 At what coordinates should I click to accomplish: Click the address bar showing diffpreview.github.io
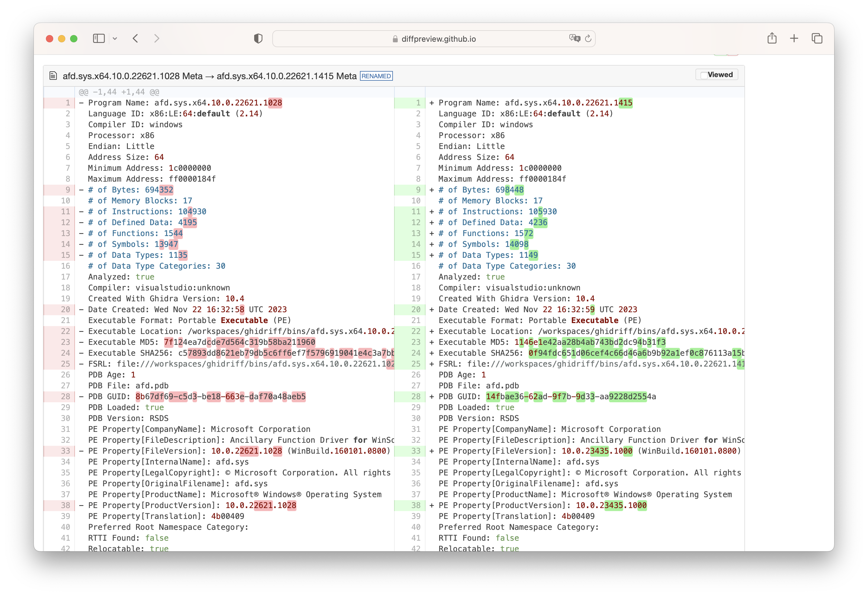(x=438, y=38)
